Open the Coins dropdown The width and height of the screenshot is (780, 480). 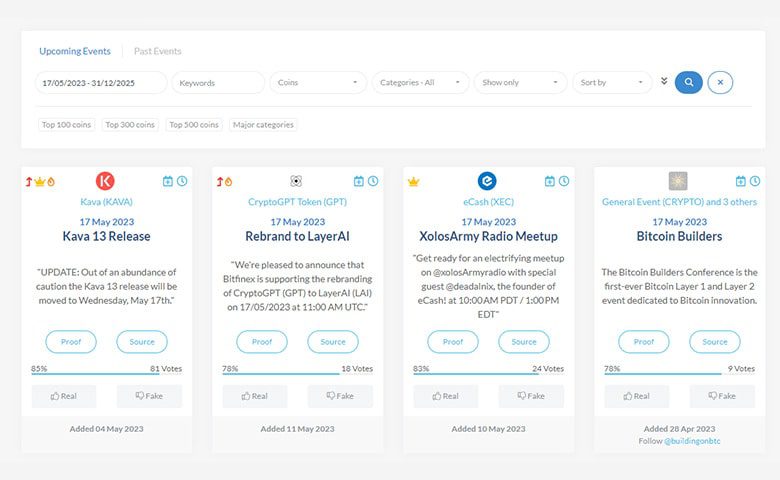click(x=318, y=83)
